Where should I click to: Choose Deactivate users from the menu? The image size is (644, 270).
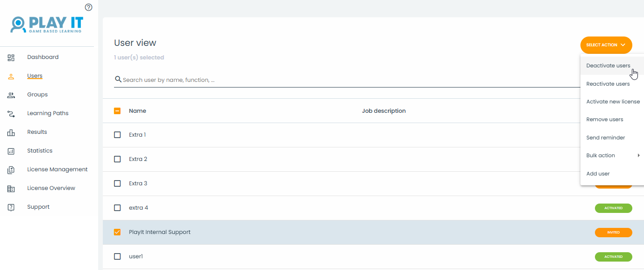[x=608, y=66]
